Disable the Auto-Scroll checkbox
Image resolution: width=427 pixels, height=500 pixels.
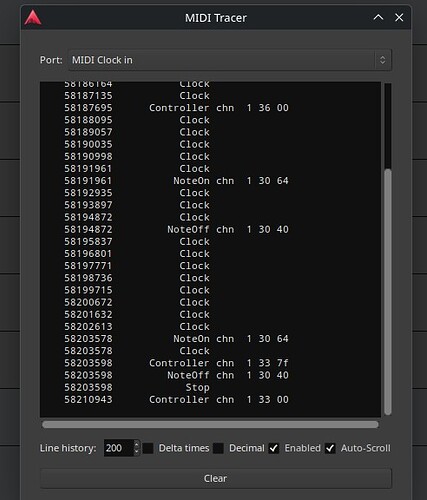pyautogui.click(x=330, y=448)
